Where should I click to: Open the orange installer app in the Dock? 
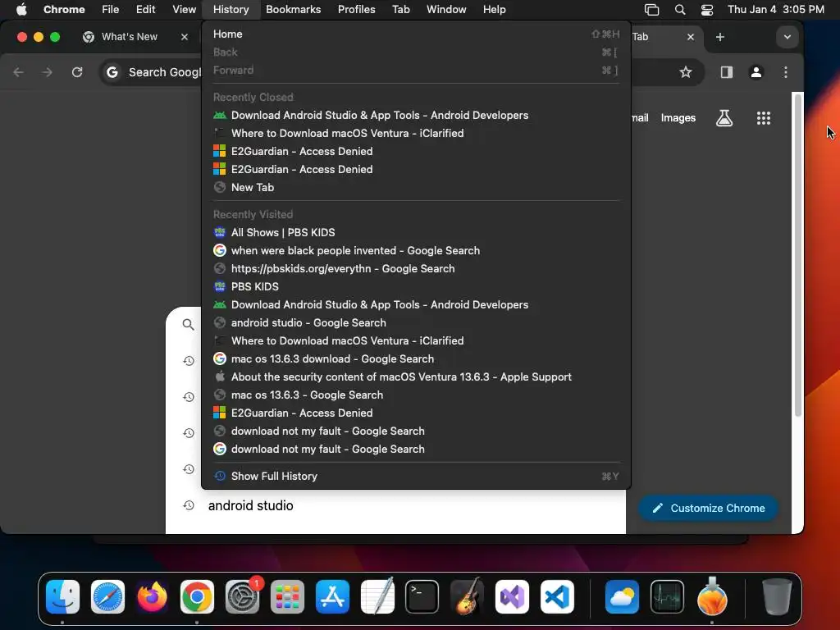click(712, 596)
